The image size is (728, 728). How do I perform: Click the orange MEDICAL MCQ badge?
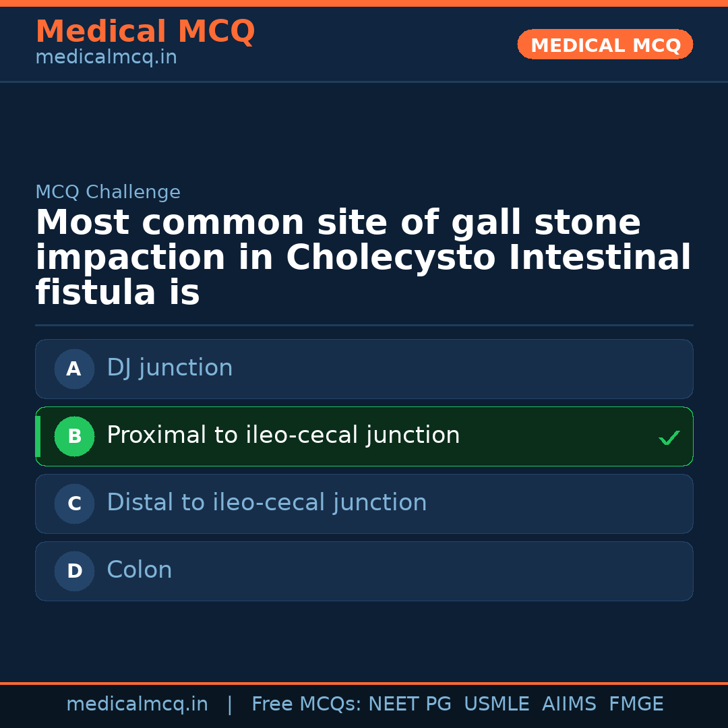(605, 45)
